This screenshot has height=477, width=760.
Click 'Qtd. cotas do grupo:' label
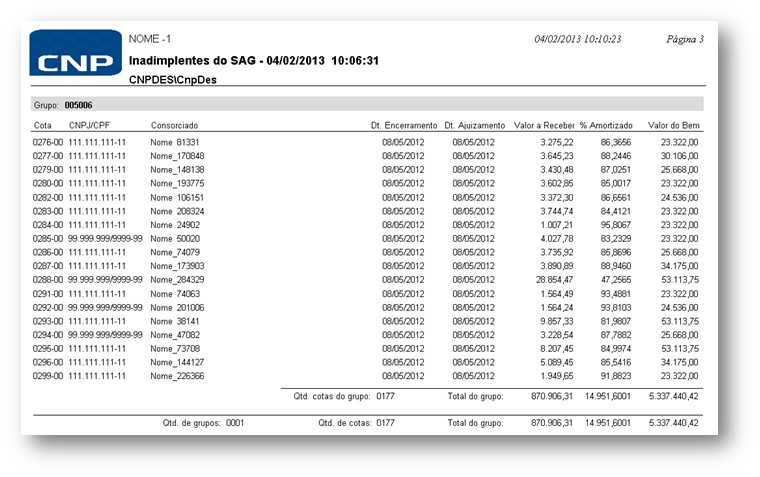pos(332,397)
